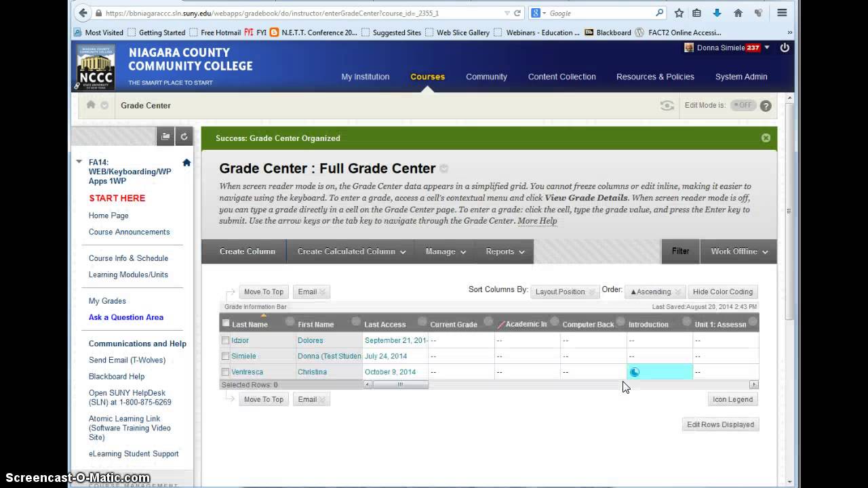Open the browser downloads arrow icon

(x=717, y=13)
